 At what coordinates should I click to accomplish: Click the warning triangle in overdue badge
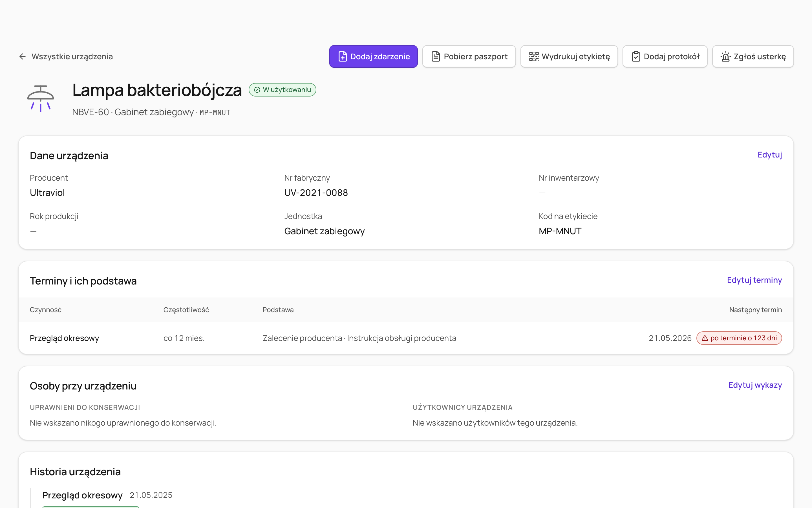[x=705, y=338]
